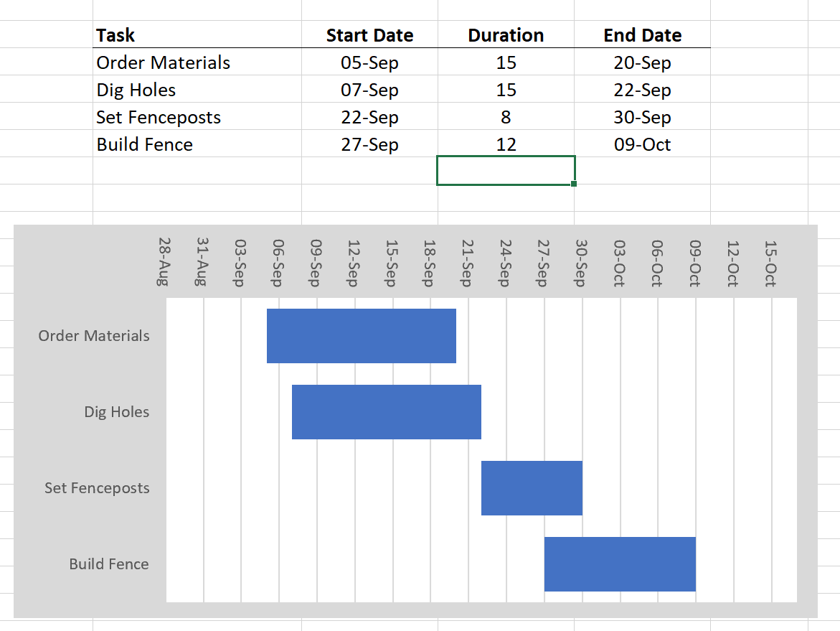Click the Dig Holes bar in the Gantt chart
The width and height of the screenshot is (840, 631).
coord(386,411)
